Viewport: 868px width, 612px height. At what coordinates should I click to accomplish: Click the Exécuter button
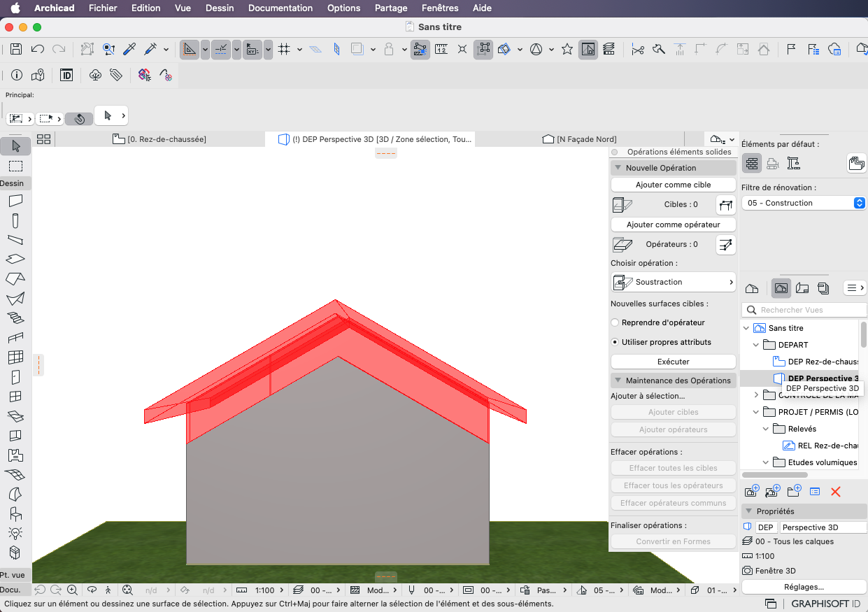point(674,362)
